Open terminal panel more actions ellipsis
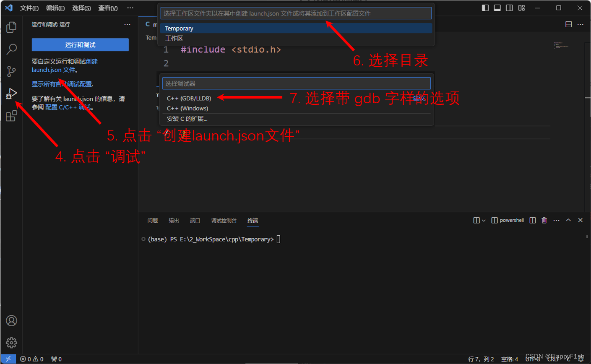 tap(557, 220)
